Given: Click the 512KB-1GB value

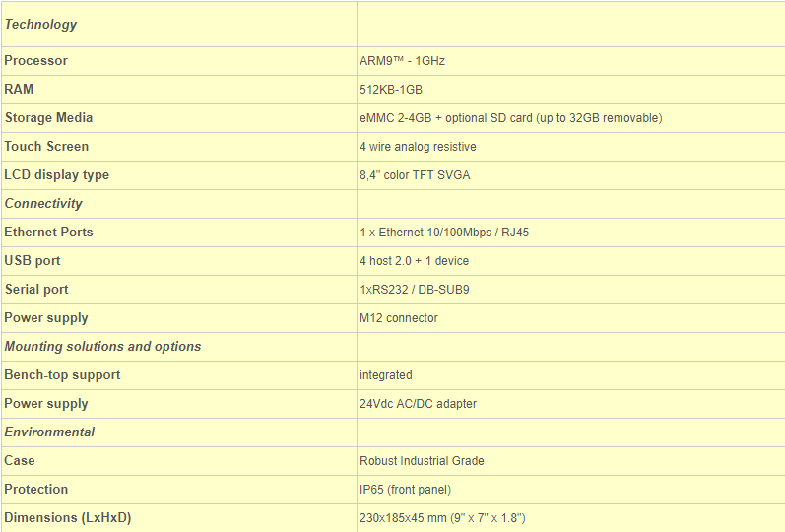Looking at the screenshot, I should [x=391, y=90].
